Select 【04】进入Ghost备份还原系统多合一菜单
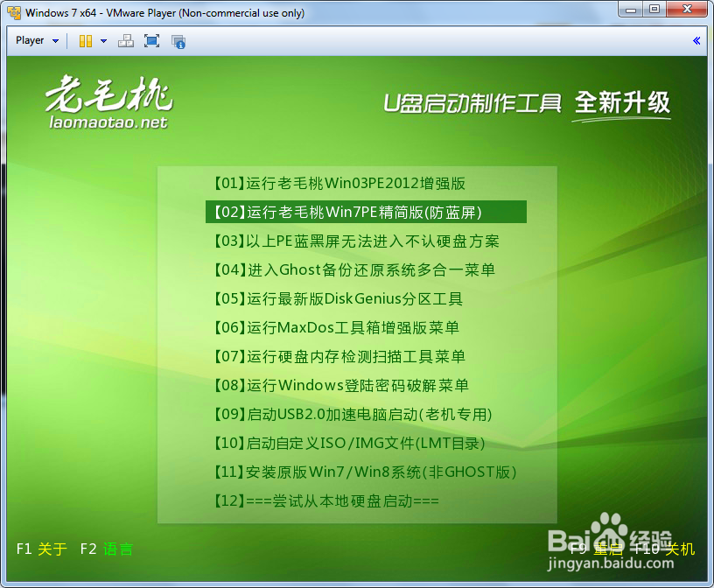The height and width of the screenshot is (588, 714). (x=354, y=269)
